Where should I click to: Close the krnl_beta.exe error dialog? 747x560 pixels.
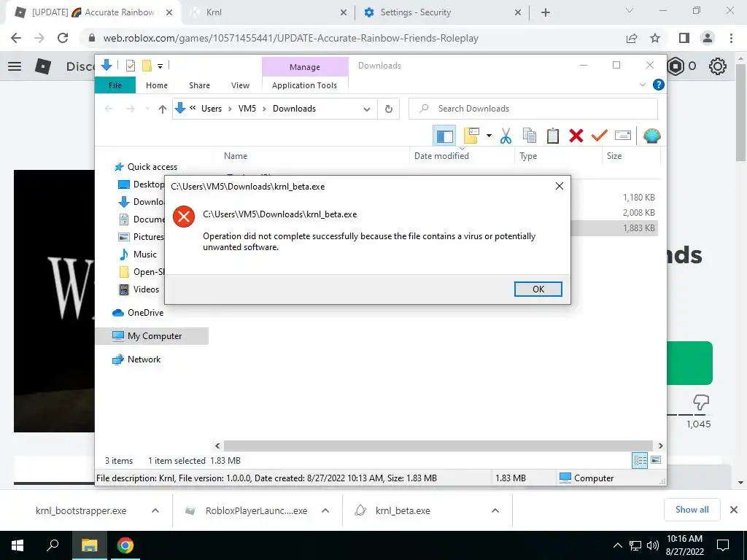(560, 186)
